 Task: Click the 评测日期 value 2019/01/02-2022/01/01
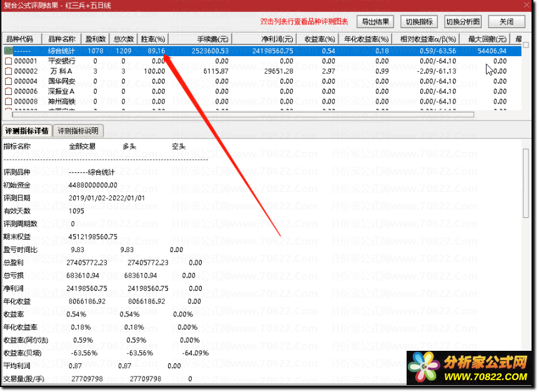pyautogui.click(x=107, y=198)
